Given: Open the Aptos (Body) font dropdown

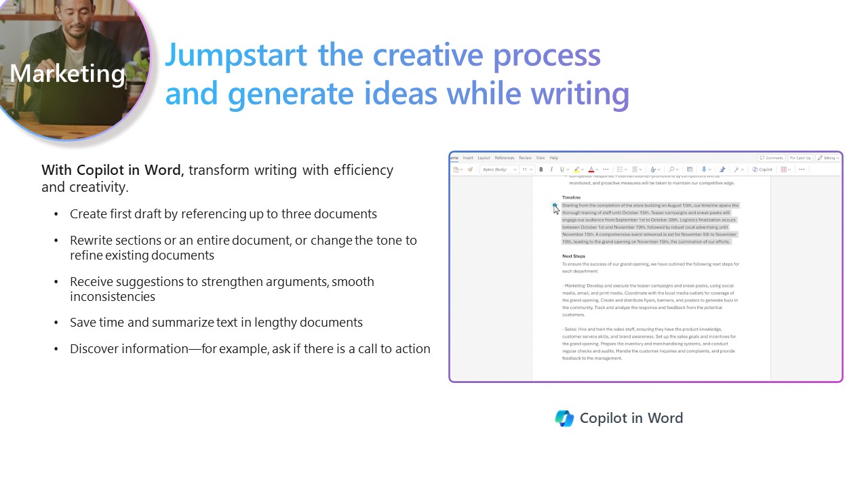Looking at the screenshot, I should (x=498, y=169).
